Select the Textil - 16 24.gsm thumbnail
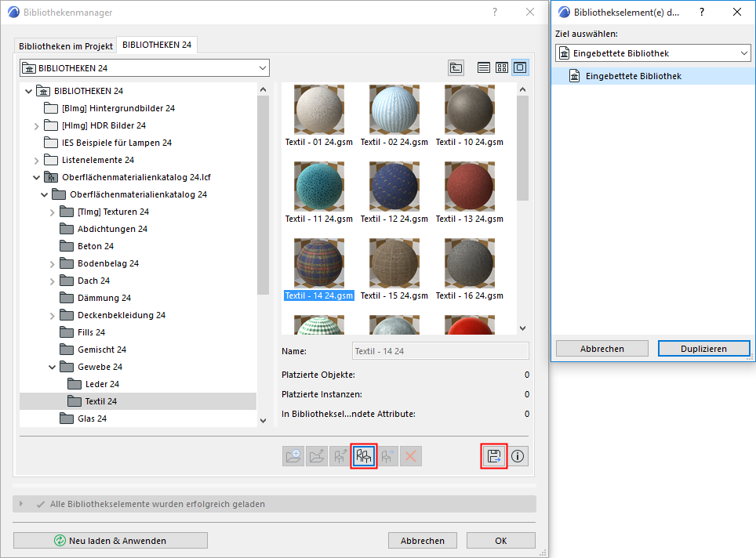This screenshot has height=558, width=756. pos(470,263)
